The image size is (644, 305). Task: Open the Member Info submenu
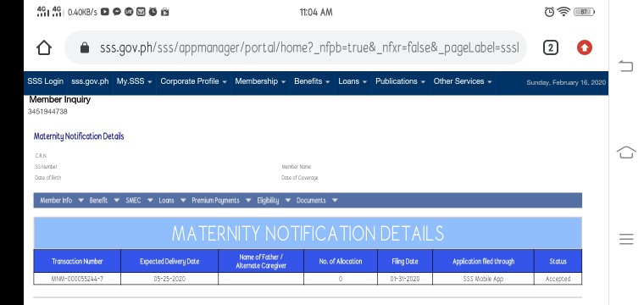(62, 200)
